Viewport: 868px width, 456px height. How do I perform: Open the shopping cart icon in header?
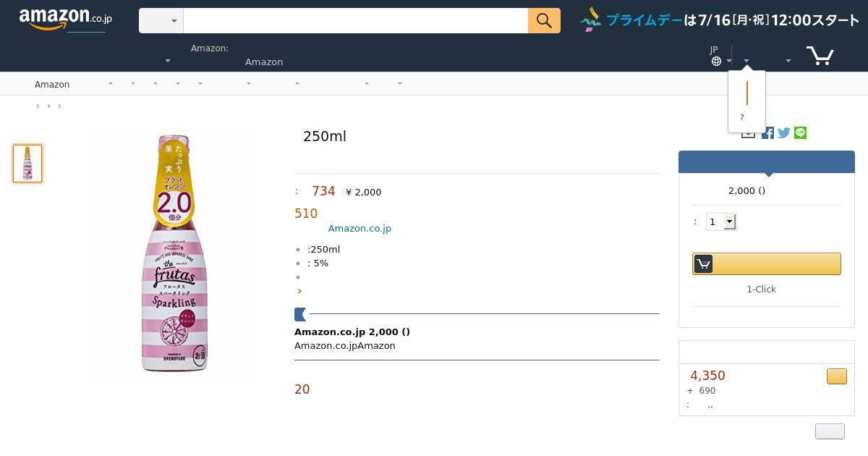pos(820,56)
